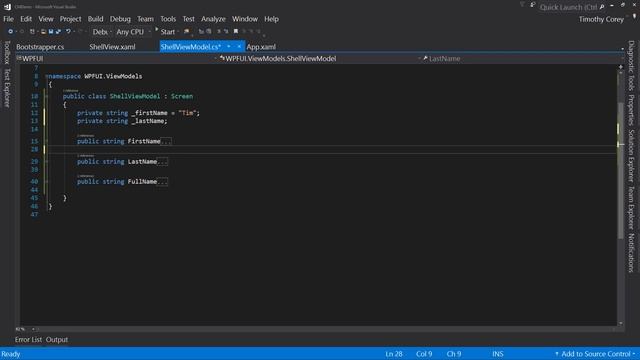Open the Notifications side tab

pyautogui.click(x=631, y=253)
